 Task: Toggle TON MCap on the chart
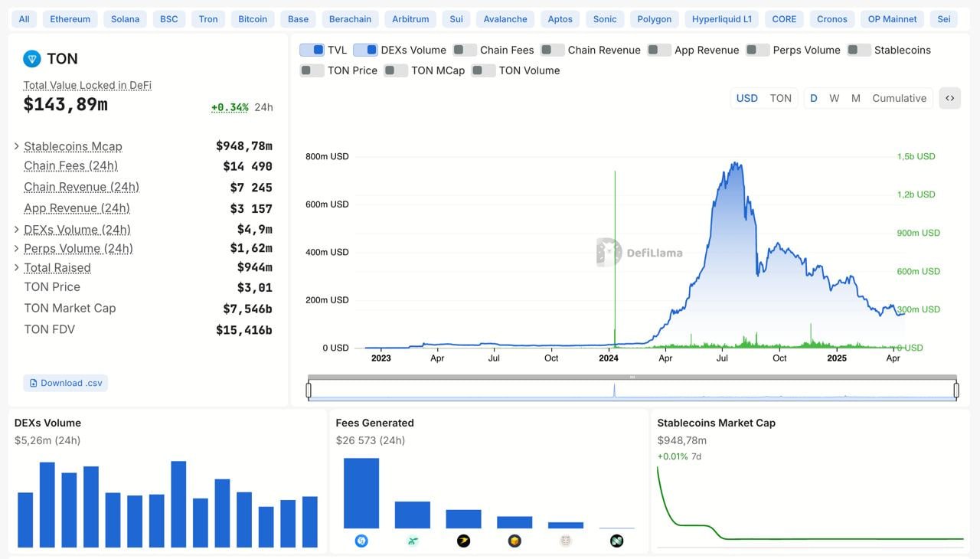click(x=396, y=70)
